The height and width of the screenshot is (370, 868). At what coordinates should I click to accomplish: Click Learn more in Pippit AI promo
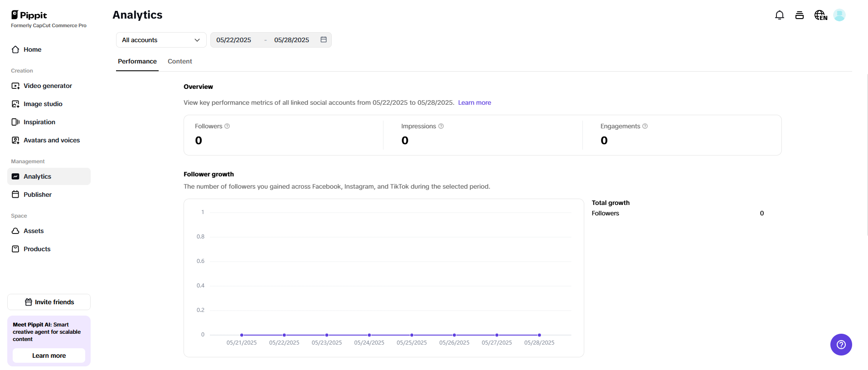point(49,355)
